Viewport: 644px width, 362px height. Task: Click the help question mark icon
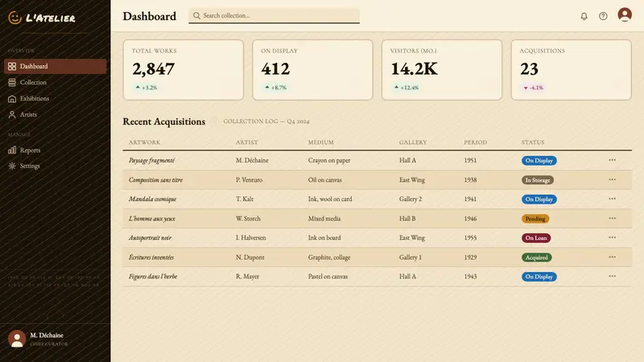coord(603,16)
